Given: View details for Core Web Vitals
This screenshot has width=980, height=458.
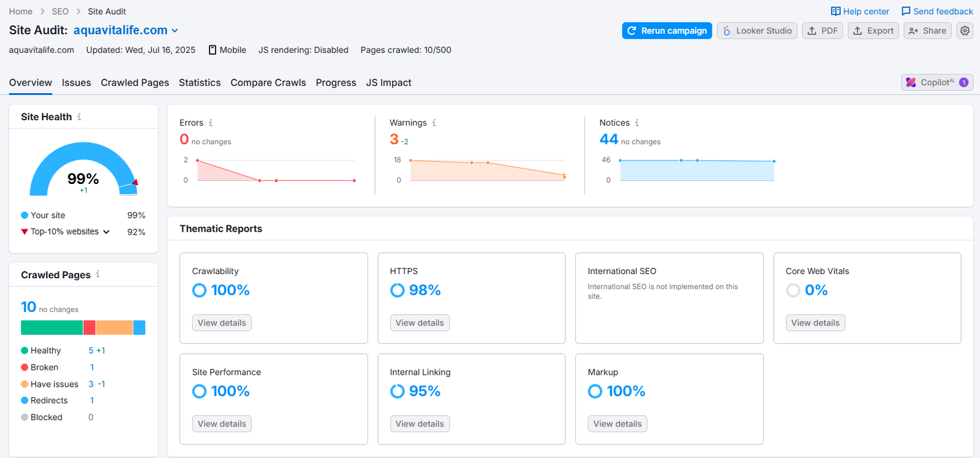Looking at the screenshot, I should point(815,323).
